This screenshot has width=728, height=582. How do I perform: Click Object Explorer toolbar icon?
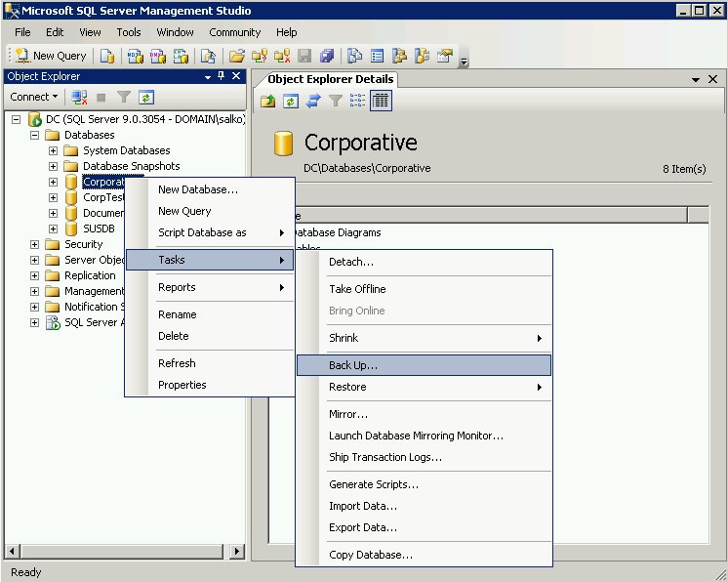pyautogui.click(x=399, y=57)
